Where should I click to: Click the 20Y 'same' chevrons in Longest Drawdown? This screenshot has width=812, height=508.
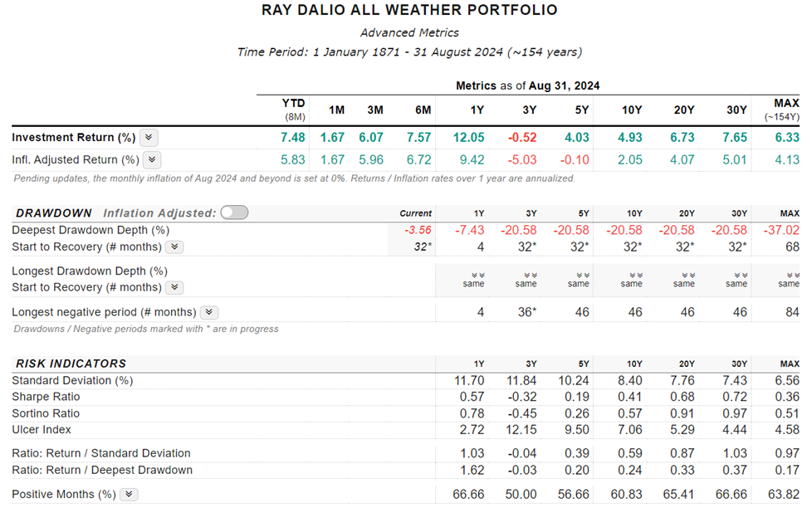pyautogui.click(x=684, y=275)
